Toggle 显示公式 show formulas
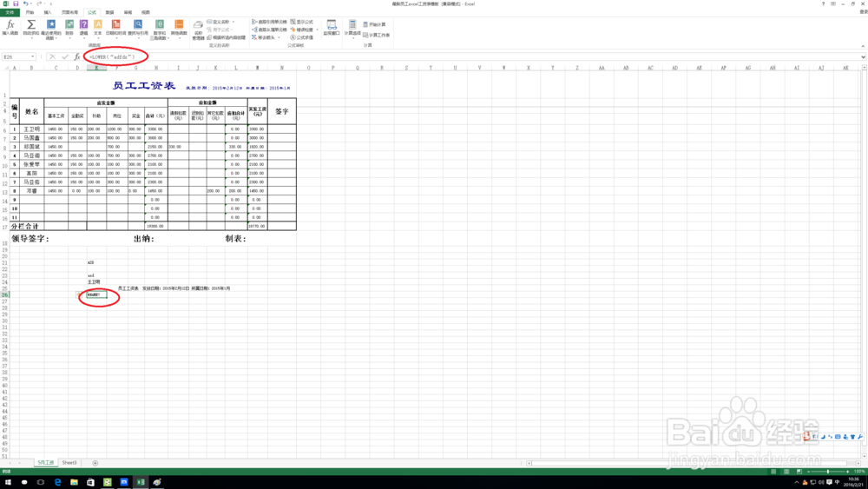 tap(302, 23)
